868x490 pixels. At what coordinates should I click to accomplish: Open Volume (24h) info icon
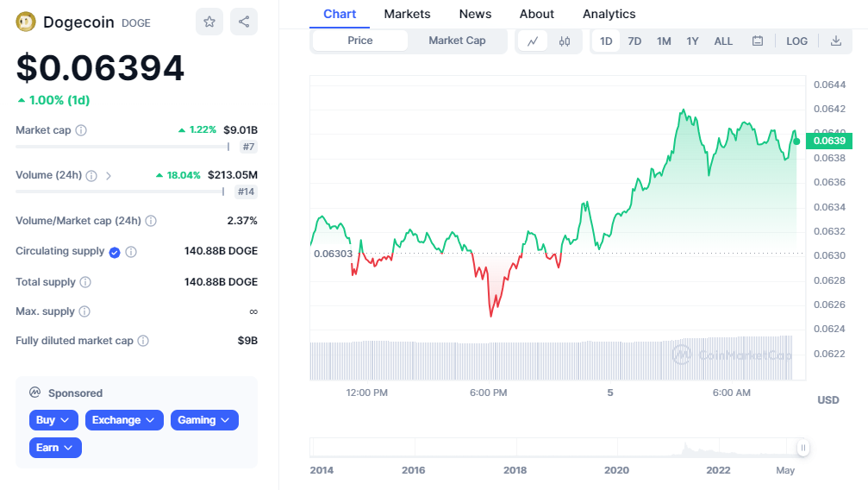91,176
